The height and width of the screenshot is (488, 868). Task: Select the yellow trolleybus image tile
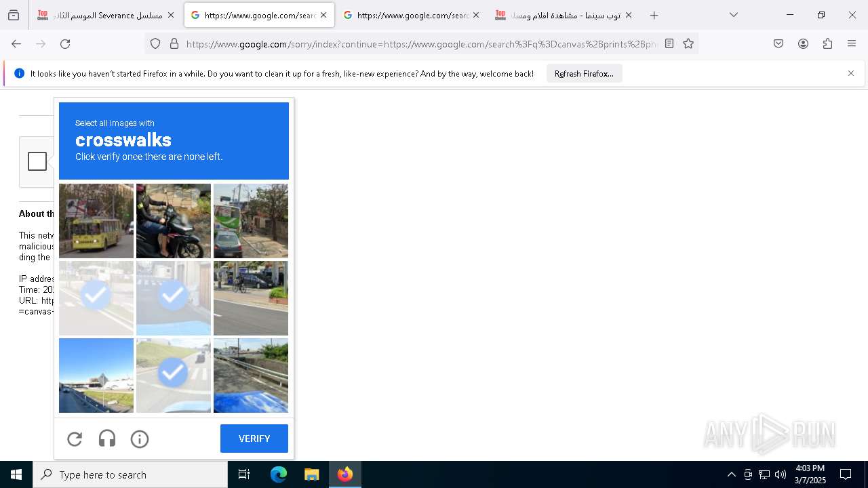tap(96, 221)
